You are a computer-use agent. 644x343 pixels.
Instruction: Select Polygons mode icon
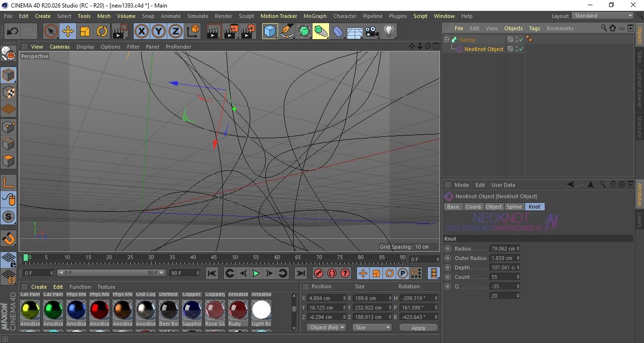(x=8, y=161)
